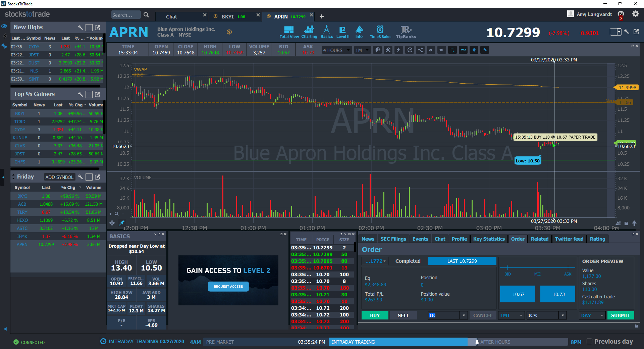Click the REQUEST ACCESS button

pyautogui.click(x=228, y=287)
